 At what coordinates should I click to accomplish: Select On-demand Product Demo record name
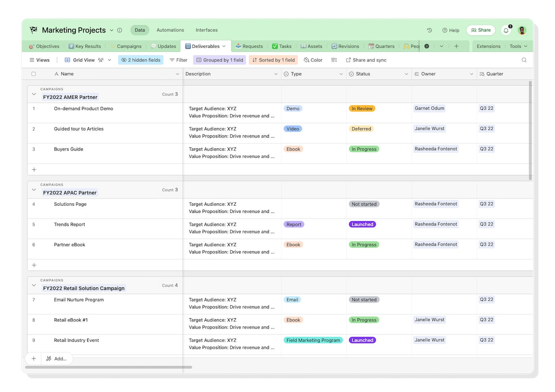click(x=83, y=109)
